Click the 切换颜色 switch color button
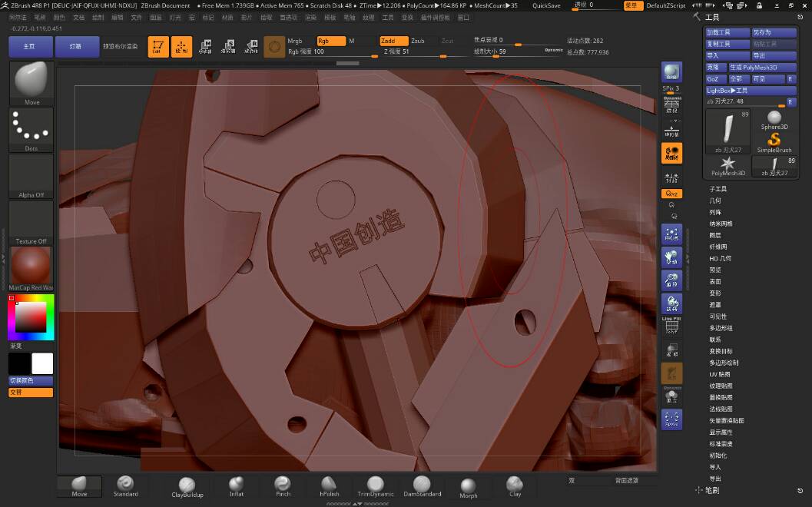 [x=31, y=381]
